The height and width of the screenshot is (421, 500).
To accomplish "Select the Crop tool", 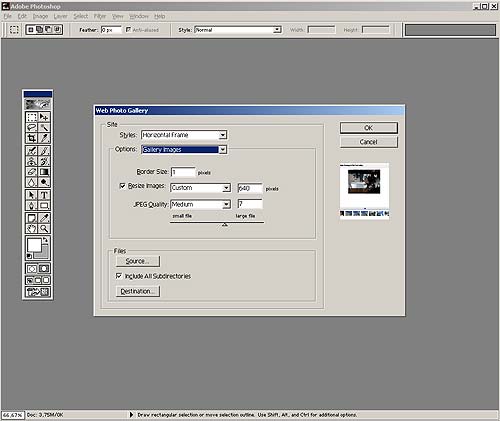I will click(32, 138).
